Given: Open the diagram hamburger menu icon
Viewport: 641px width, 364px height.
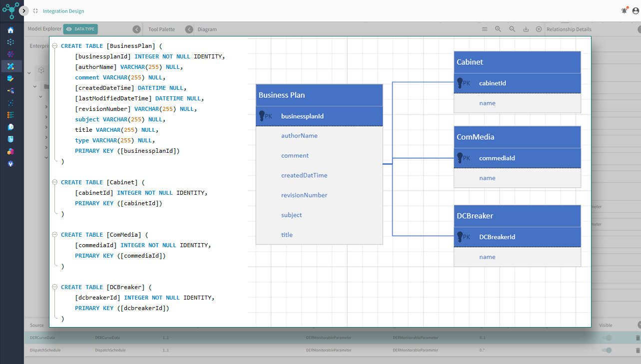Looking at the screenshot, I should tap(484, 29).
